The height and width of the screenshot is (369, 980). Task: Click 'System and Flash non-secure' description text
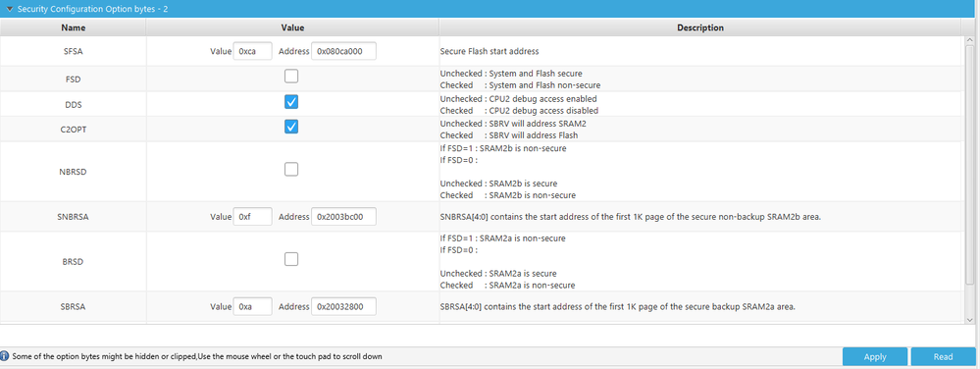[x=545, y=85]
